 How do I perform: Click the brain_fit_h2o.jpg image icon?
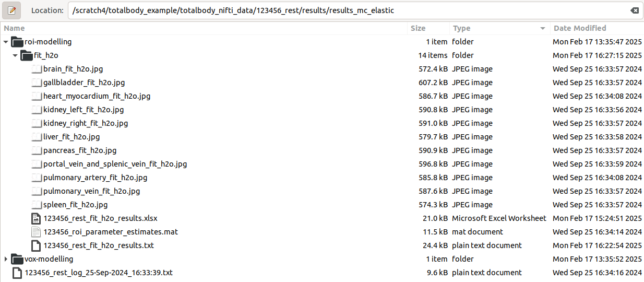pyautogui.click(x=36, y=69)
